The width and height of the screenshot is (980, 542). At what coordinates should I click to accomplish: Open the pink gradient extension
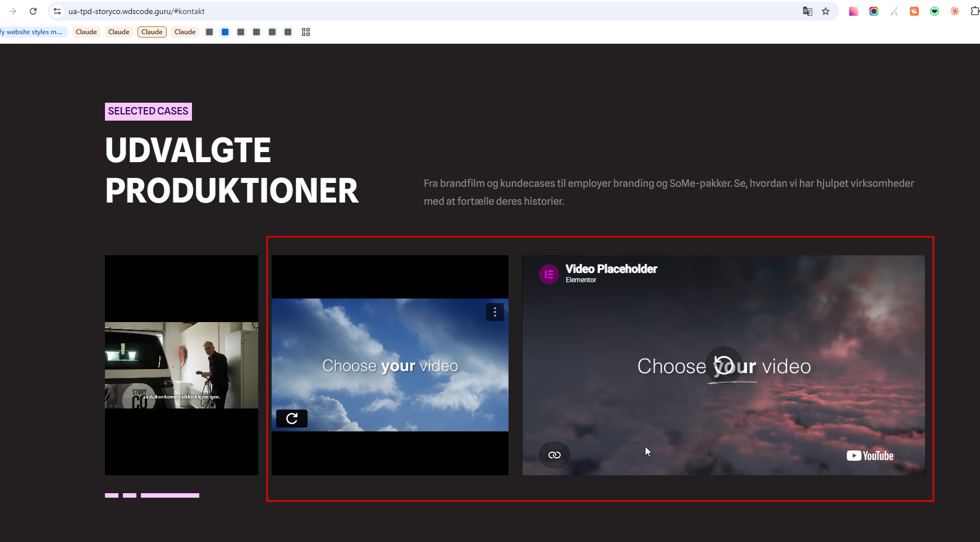854,11
